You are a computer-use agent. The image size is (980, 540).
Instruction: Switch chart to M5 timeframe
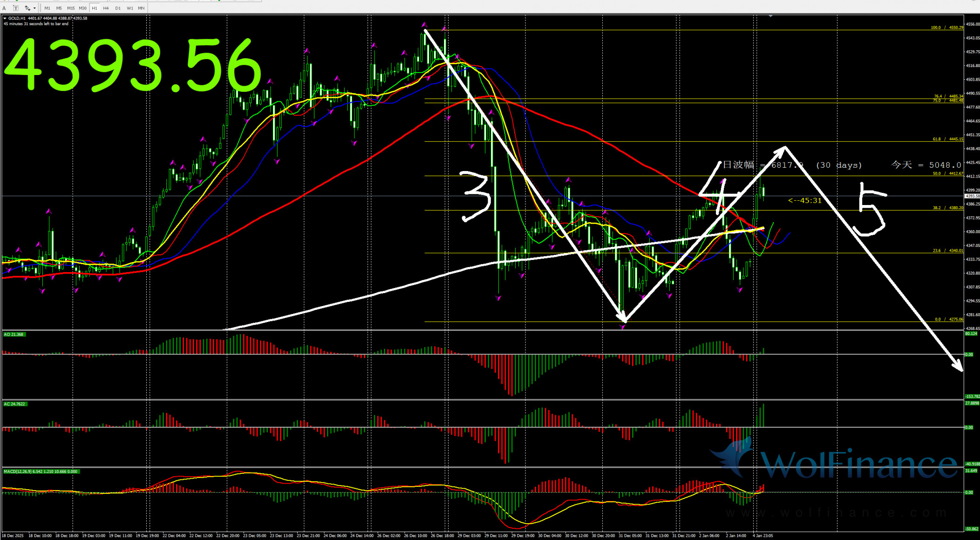point(59,8)
